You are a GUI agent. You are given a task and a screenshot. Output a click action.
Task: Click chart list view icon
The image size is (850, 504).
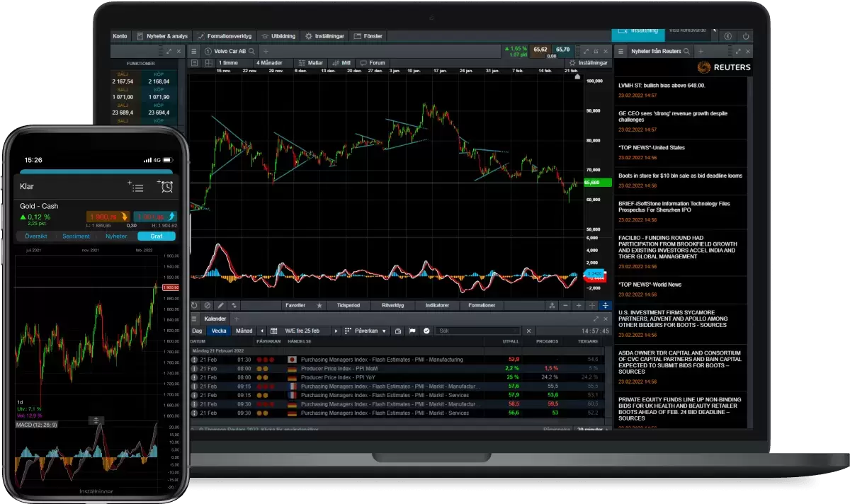pos(194,62)
